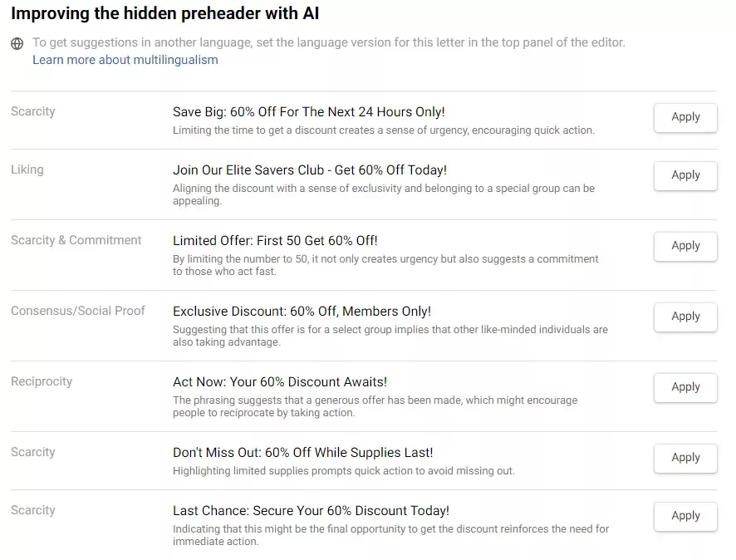Select 'Exclusive Discount: 60% Off' headline
736x560 pixels.
(302, 312)
